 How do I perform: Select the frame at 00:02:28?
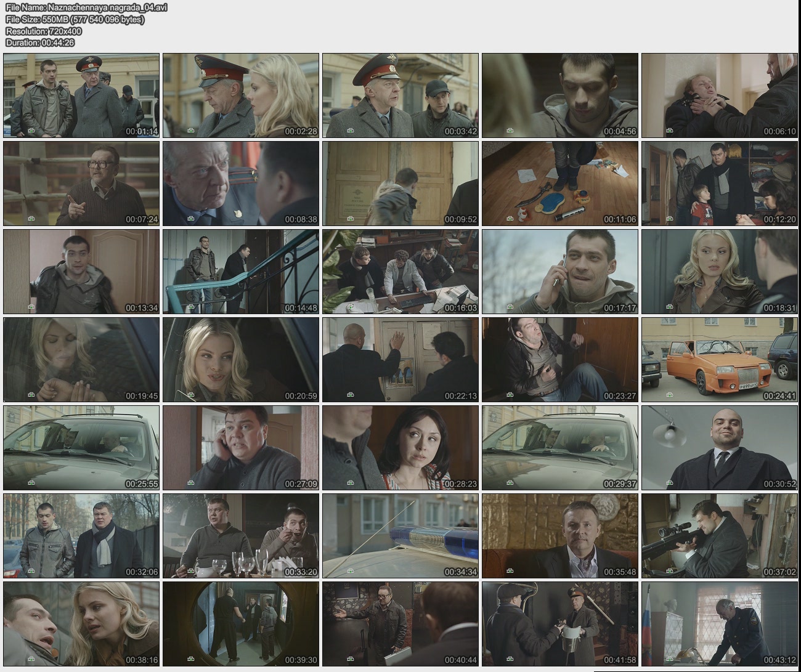(x=241, y=95)
